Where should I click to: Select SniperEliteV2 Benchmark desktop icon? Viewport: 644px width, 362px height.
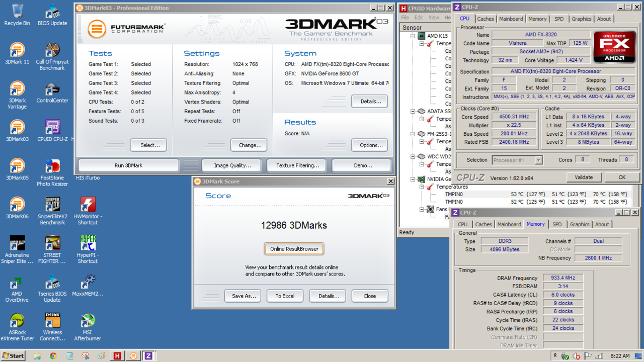(52, 211)
